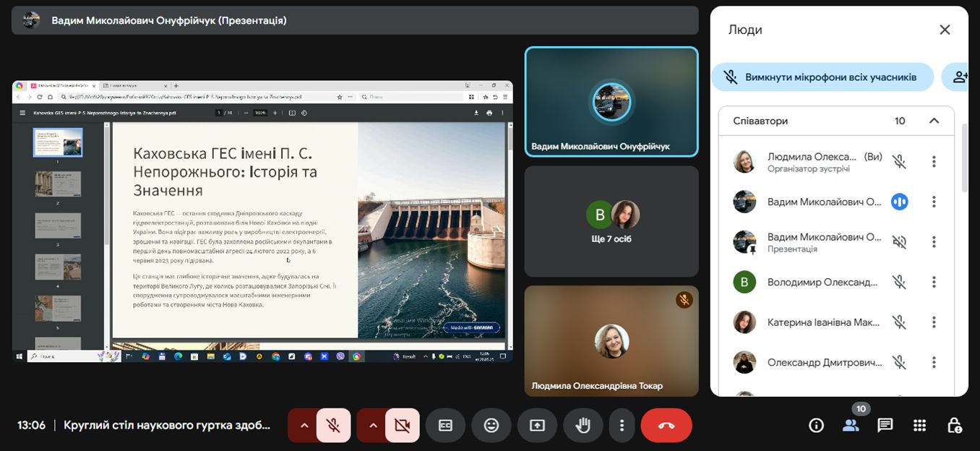980x451 pixels.
Task: Open the Ще 7 осіб tile
Action: (x=611, y=221)
